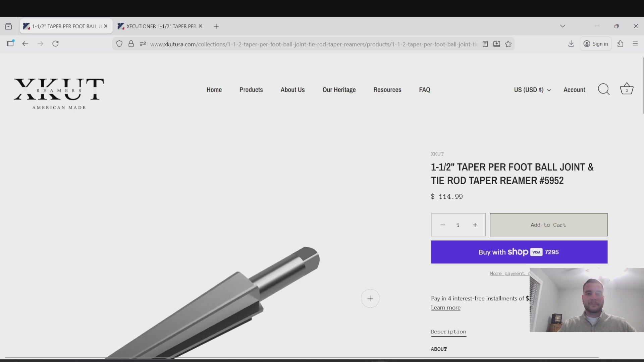Switch to the XECUTIONER 1-1/2" TAPER tab

(x=160, y=26)
